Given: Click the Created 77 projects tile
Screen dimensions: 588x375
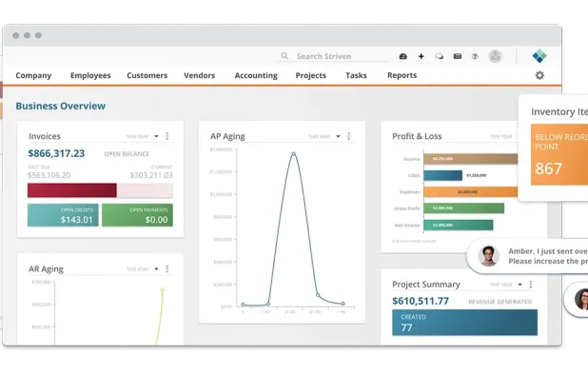Looking at the screenshot, I should [x=464, y=322].
